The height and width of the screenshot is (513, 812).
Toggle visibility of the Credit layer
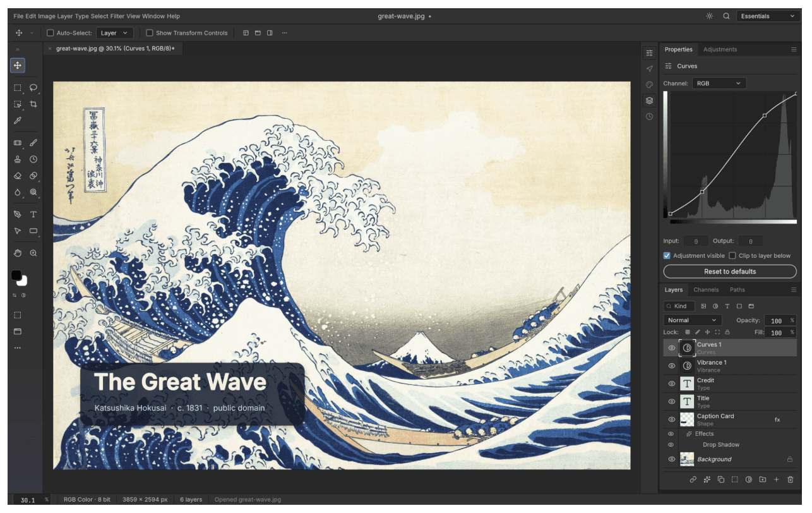coord(672,383)
